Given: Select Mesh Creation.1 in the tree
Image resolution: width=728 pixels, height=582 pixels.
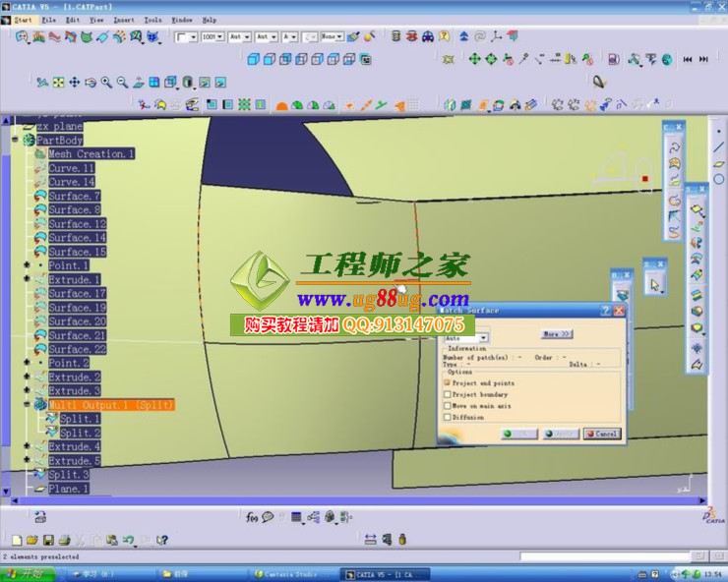Looking at the screenshot, I should coord(91,153).
